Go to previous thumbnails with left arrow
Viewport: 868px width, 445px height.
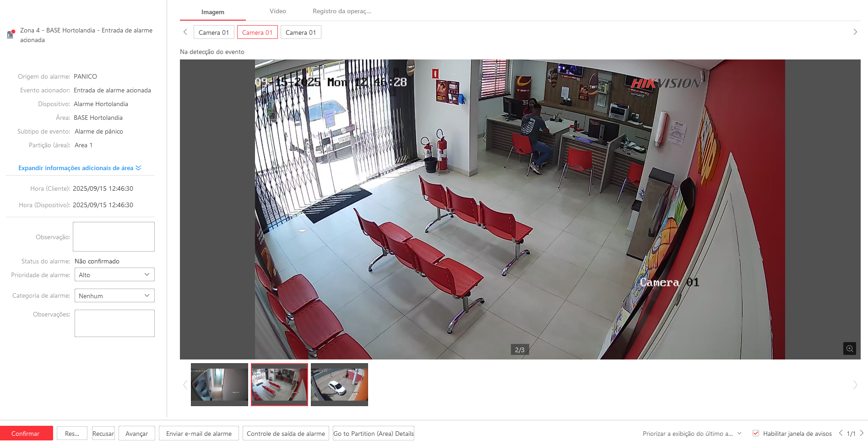click(x=185, y=385)
